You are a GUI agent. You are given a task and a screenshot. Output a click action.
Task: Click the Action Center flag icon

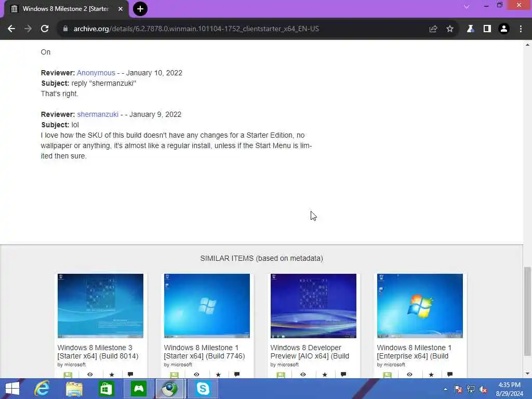tap(458, 389)
